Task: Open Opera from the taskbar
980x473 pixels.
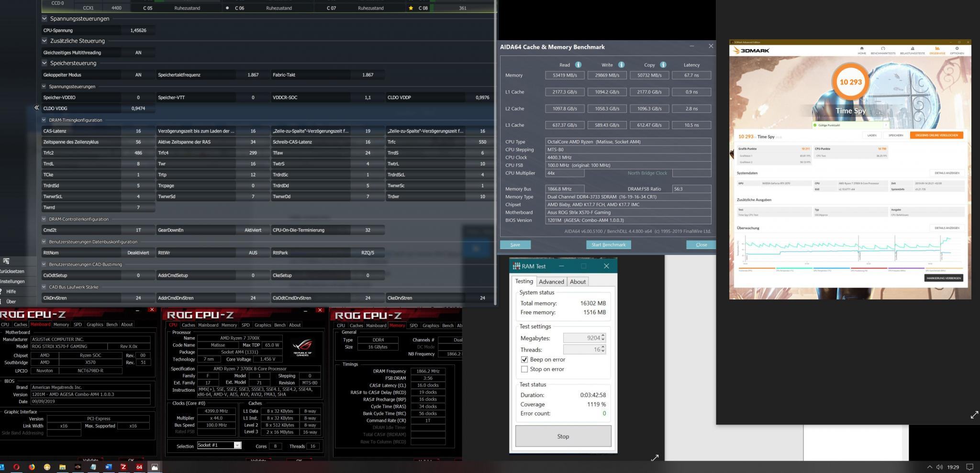Action: point(16,467)
